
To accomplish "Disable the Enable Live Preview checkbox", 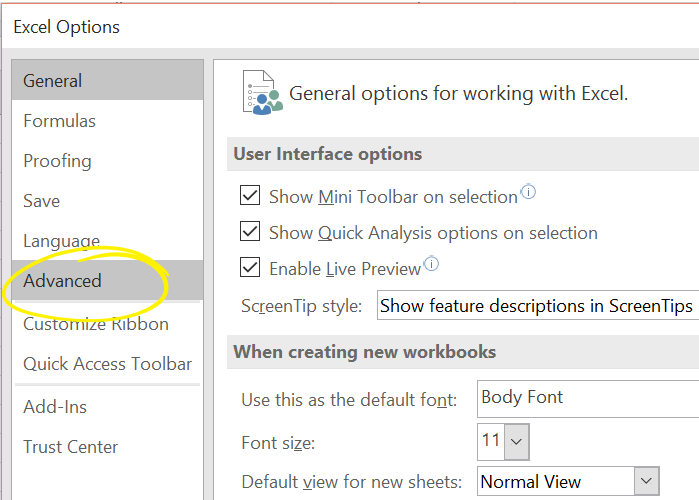I will (x=250, y=269).
